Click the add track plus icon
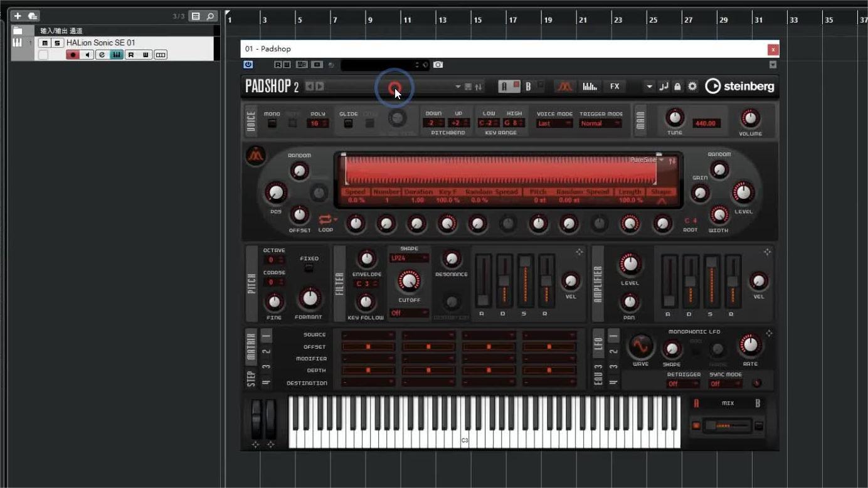Screen dimensions: 868x488 pyautogui.click(x=18, y=16)
